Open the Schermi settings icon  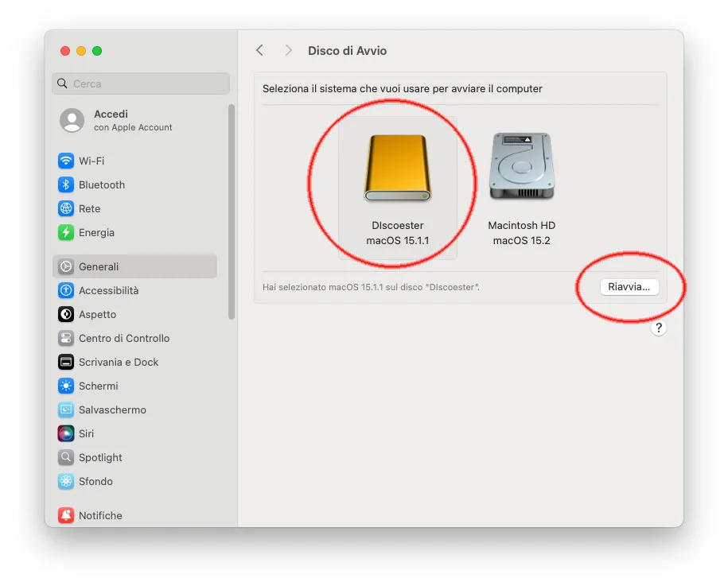[x=65, y=386]
